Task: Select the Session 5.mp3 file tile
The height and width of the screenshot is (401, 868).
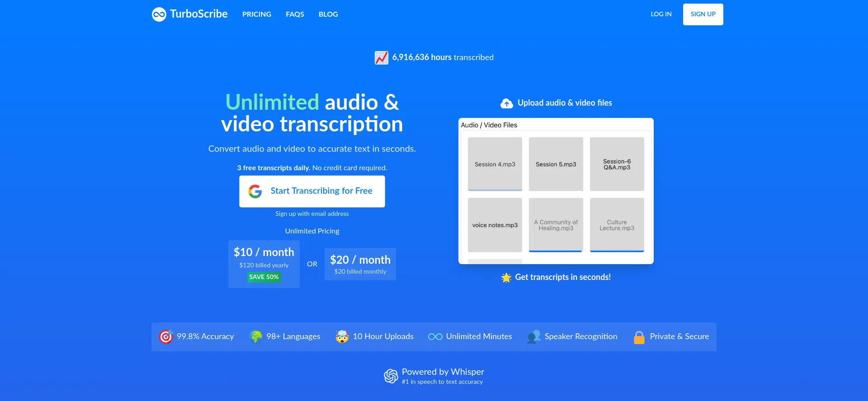Action: 556,164
